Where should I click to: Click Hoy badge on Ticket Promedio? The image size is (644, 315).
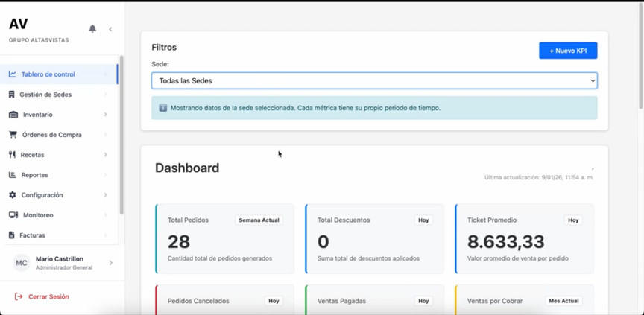(573, 220)
